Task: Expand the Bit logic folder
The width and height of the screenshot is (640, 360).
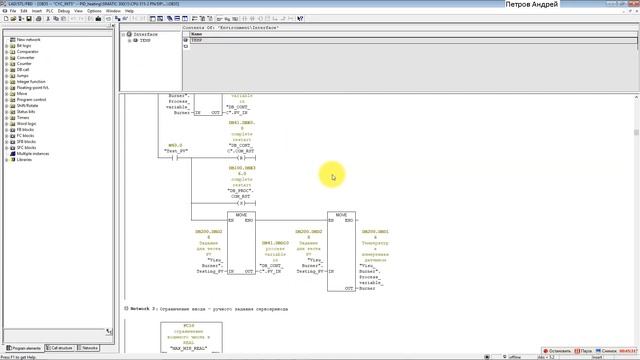Action: coord(7,46)
